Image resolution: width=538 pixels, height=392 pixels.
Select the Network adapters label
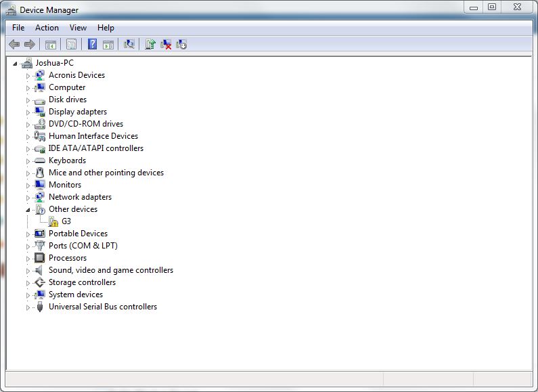tap(80, 197)
